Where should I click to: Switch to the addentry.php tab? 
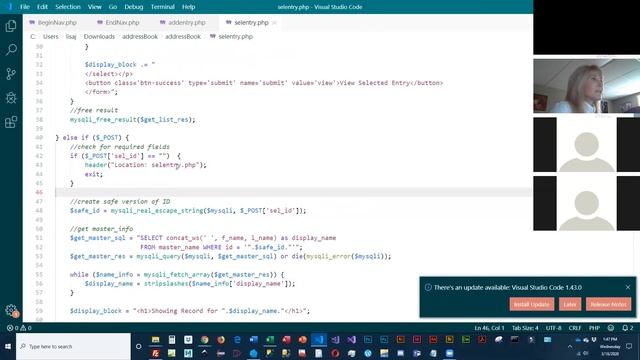[x=182, y=22]
